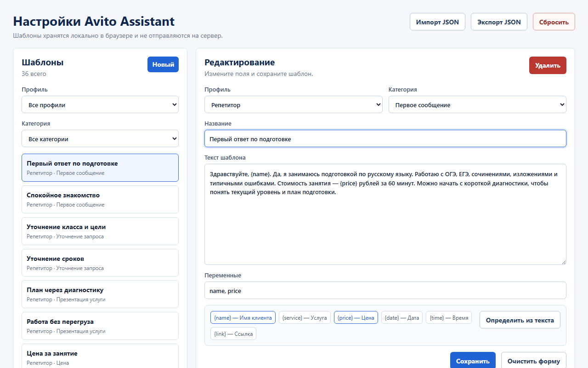588x368 pixels.
Task: Click the Настройки Avito Assistant heading
Action: 94,21
